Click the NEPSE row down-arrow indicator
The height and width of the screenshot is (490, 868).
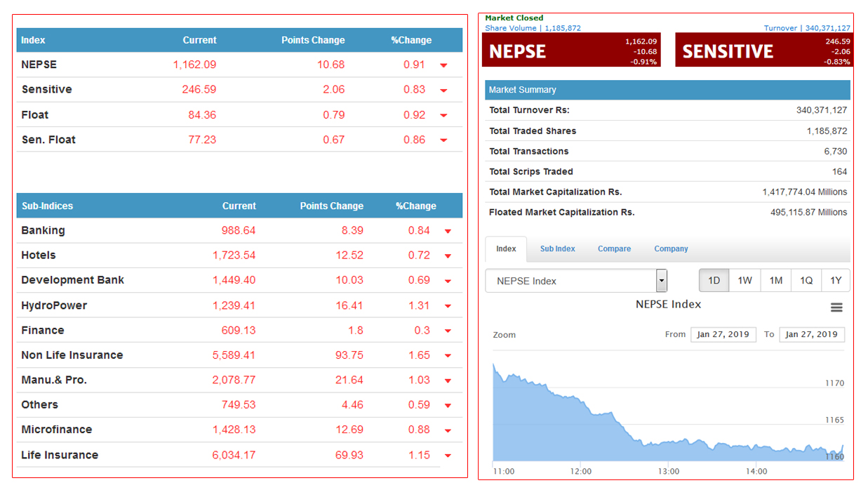(x=443, y=65)
